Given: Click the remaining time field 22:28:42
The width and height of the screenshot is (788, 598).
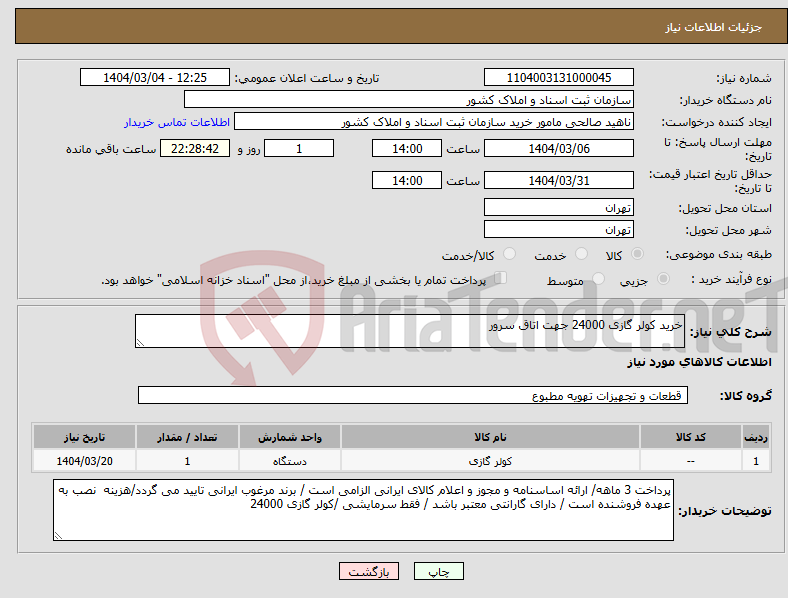Looking at the screenshot, I should [x=195, y=148].
